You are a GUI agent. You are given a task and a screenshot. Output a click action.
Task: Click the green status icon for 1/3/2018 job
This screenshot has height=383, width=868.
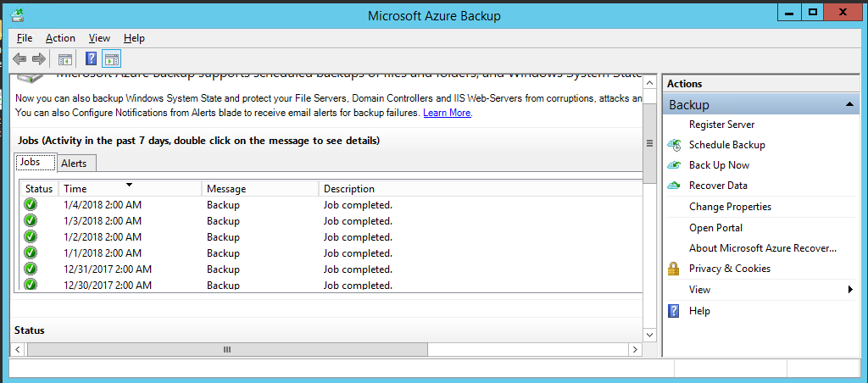31,220
